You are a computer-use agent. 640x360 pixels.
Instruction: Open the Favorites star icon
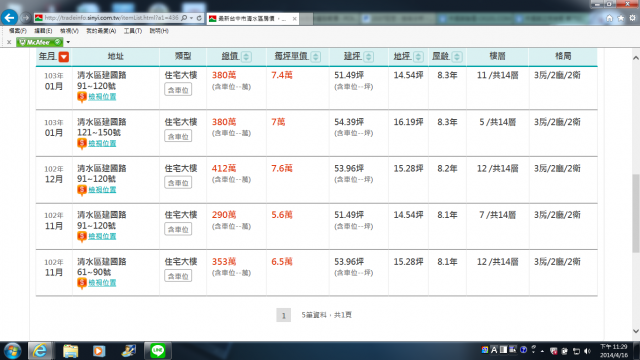click(x=621, y=18)
